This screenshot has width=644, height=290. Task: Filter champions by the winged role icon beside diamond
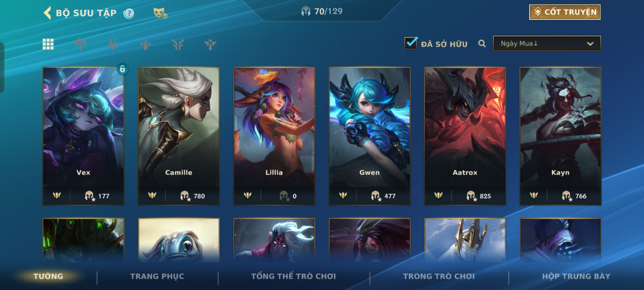(178, 44)
